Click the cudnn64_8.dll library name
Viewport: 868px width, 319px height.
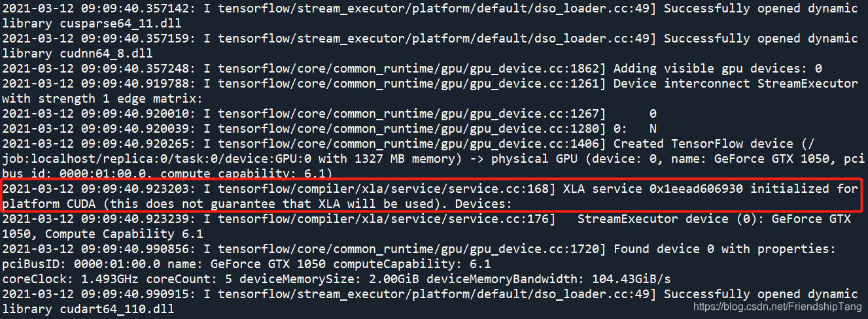click(102, 53)
